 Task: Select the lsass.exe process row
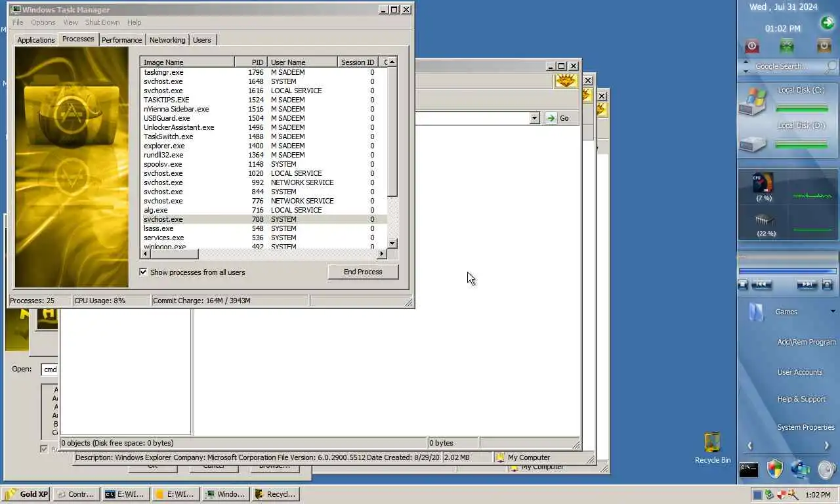pyautogui.click(x=264, y=228)
